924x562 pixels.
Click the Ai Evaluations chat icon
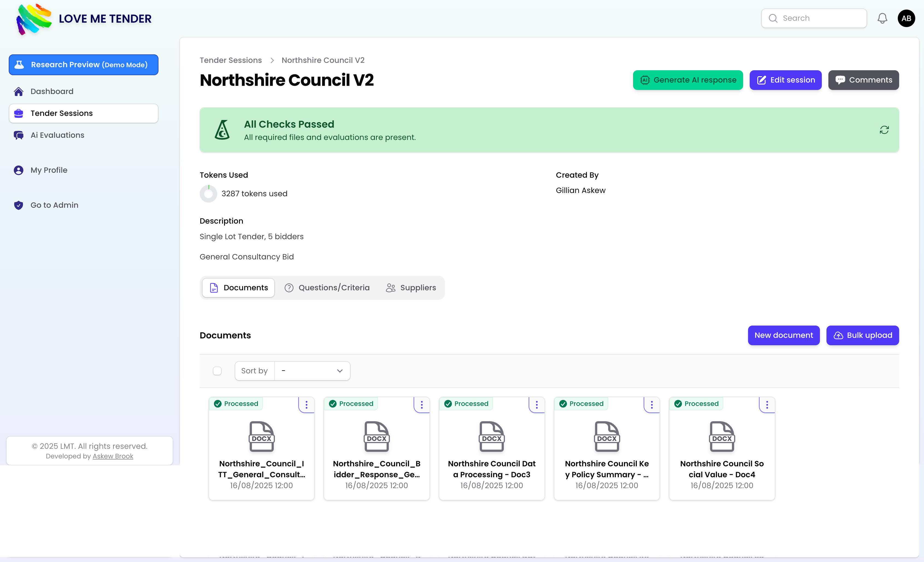pos(18,135)
